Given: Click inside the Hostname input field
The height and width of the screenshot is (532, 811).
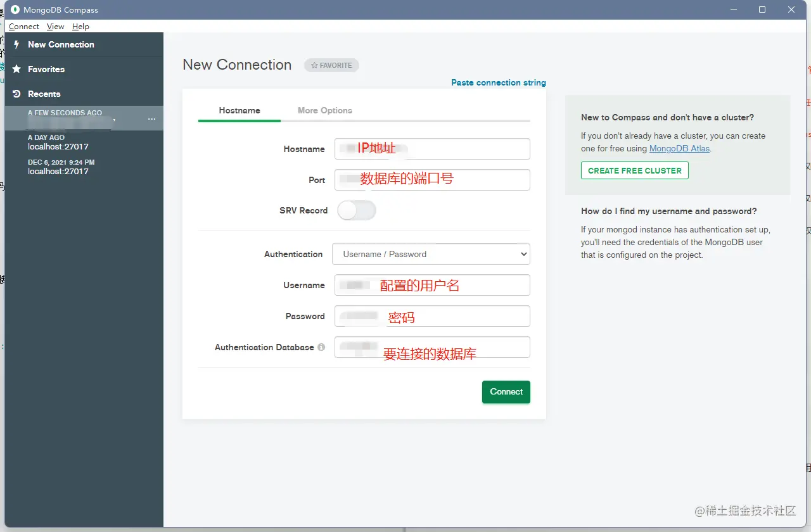Looking at the screenshot, I should (431, 148).
